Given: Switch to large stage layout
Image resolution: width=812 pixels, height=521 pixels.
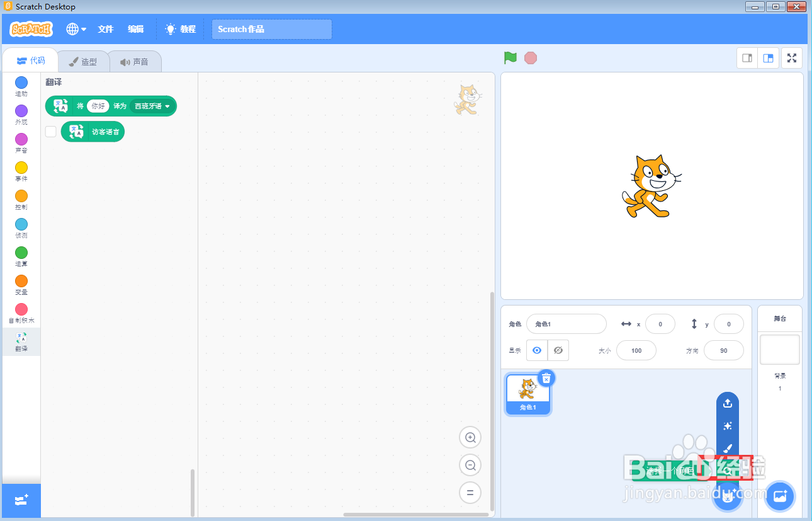Looking at the screenshot, I should pos(769,58).
